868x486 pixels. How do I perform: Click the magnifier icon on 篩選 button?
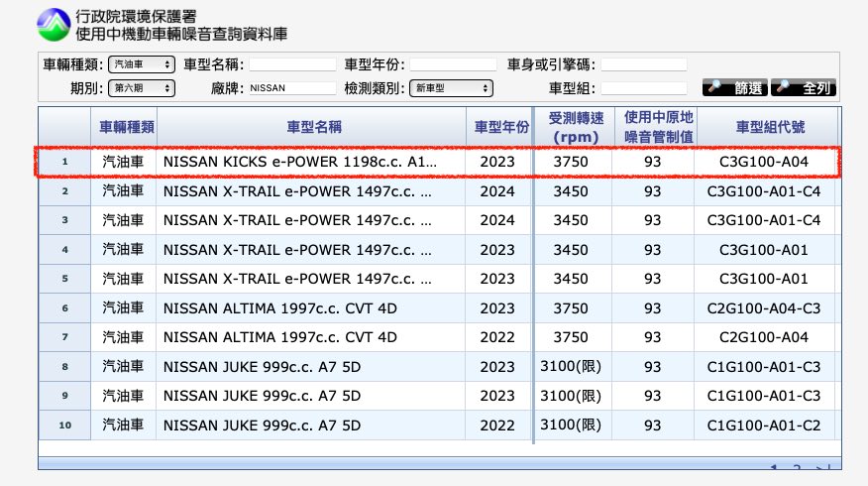point(714,86)
